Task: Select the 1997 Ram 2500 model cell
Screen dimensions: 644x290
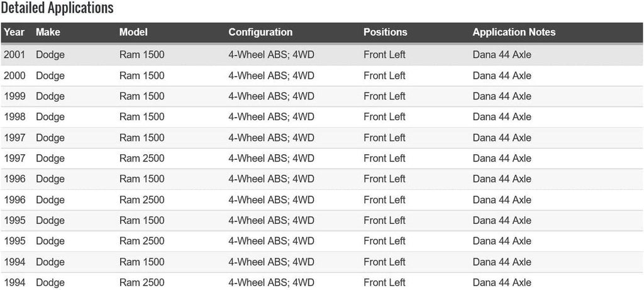Action: pyautogui.click(x=142, y=159)
